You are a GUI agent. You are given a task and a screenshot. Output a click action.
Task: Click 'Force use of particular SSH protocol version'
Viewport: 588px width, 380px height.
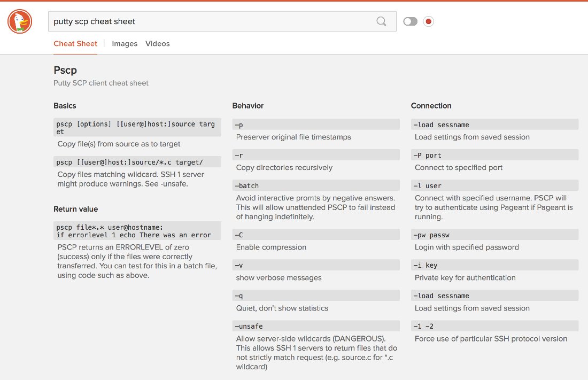tap(491, 339)
